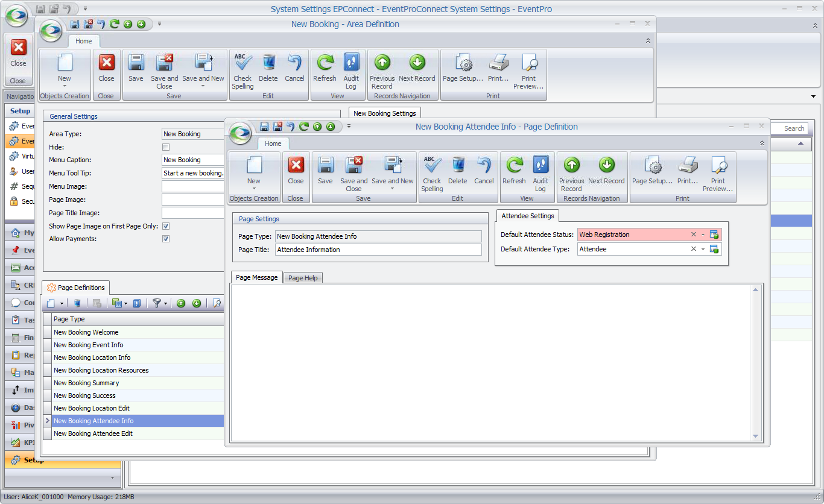Open view-layout dropdown in Page Definitions toolbar

[125, 303]
